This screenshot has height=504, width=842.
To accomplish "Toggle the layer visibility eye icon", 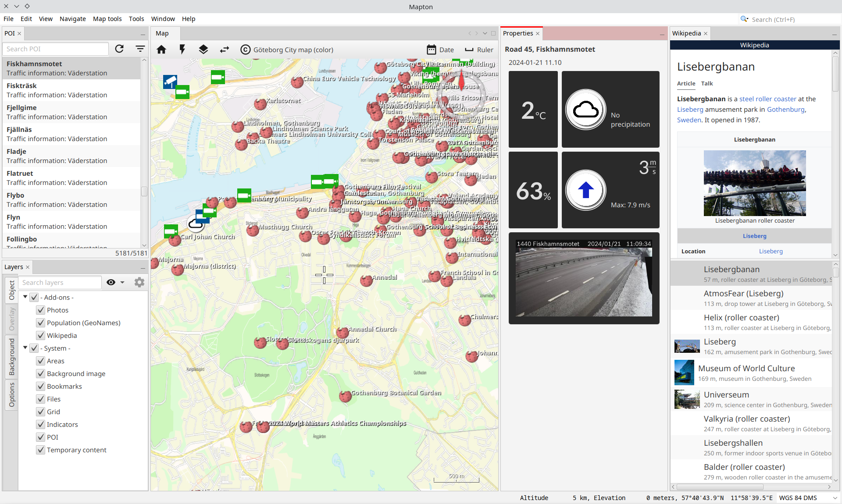I will click(x=111, y=282).
